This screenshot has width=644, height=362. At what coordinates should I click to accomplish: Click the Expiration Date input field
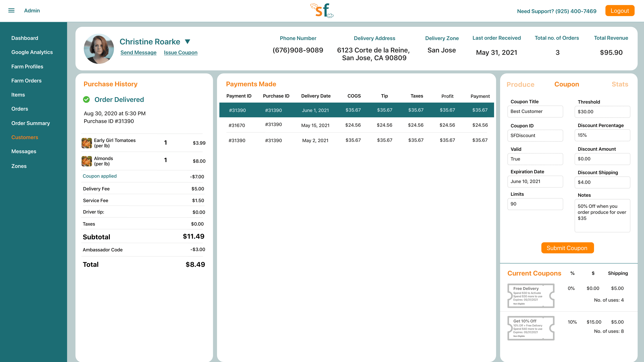tap(535, 181)
